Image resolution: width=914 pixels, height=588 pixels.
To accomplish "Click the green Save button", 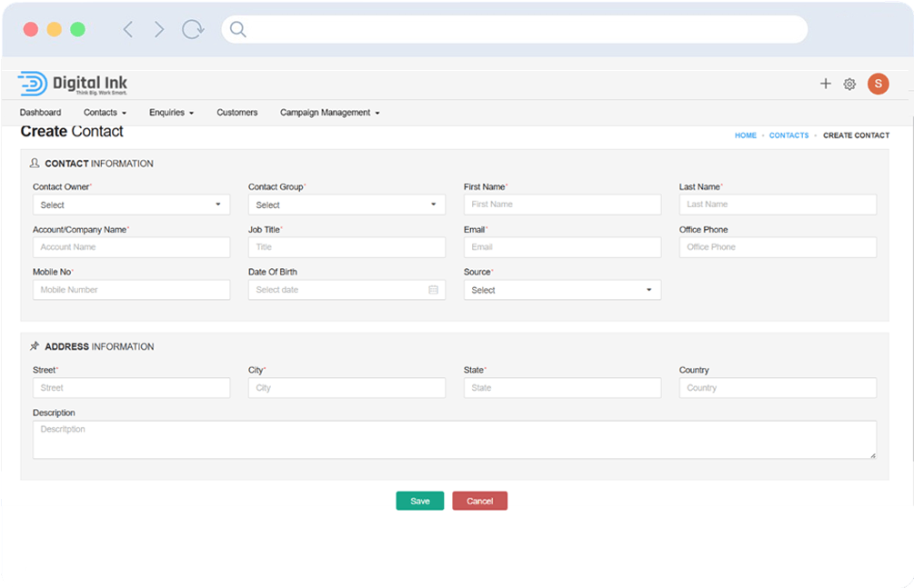I will (x=419, y=501).
